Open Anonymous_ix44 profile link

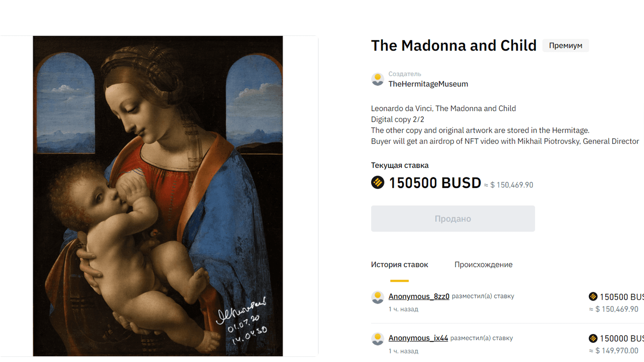tap(418, 338)
